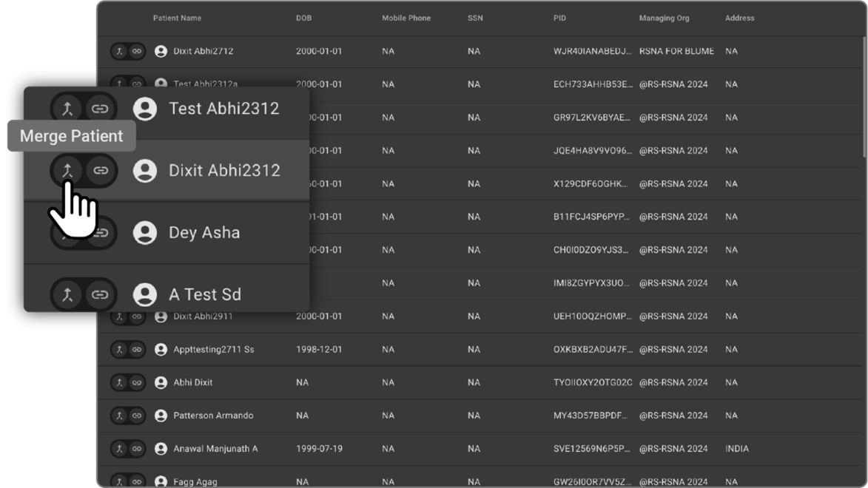Click the Managing Org column header

[664, 18]
